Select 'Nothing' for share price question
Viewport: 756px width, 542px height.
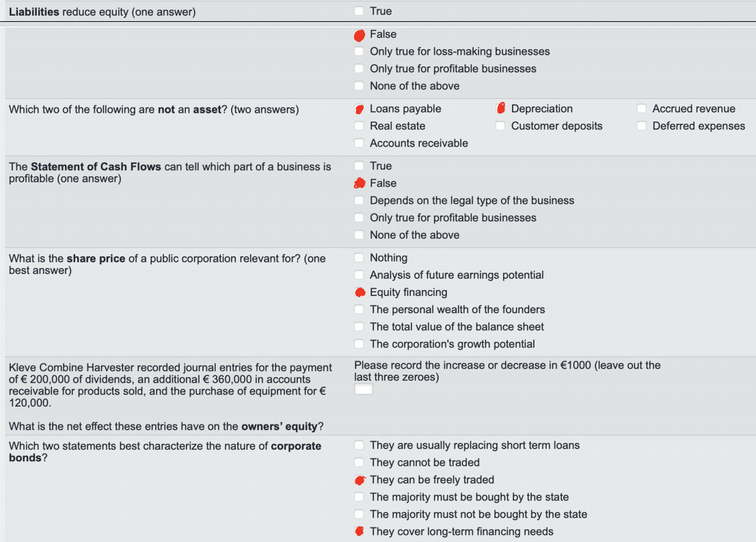[x=359, y=258]
